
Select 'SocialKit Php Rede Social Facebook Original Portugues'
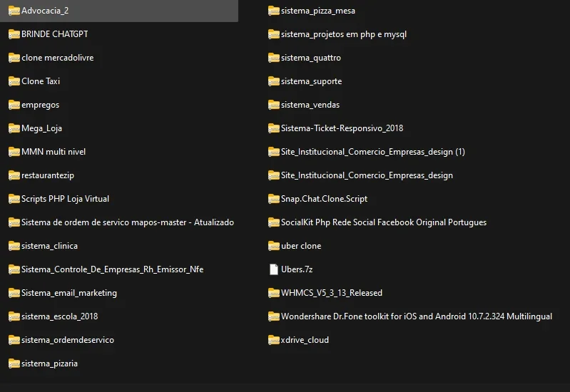coord(384,222)
